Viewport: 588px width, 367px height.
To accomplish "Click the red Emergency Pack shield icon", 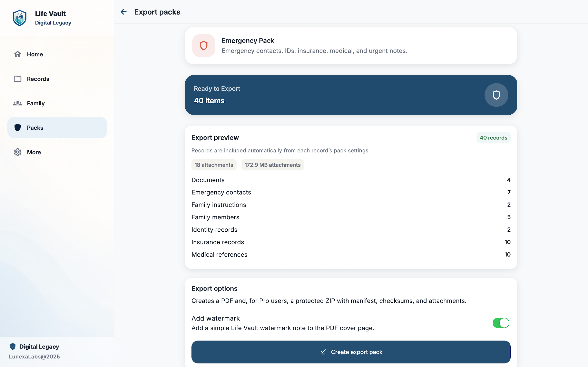I will (204, 46).
